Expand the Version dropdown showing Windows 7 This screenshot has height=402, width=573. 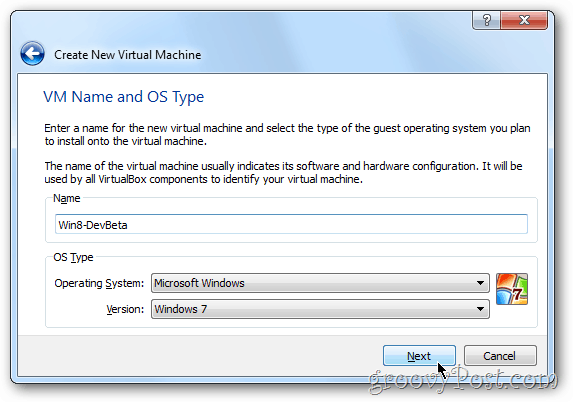click(320, 309)
